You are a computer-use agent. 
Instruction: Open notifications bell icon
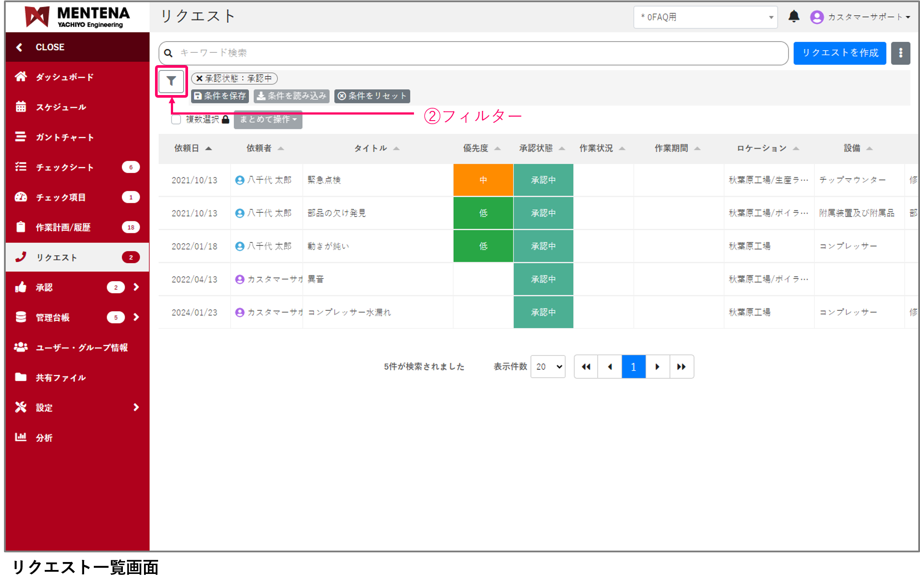[794, 17]
